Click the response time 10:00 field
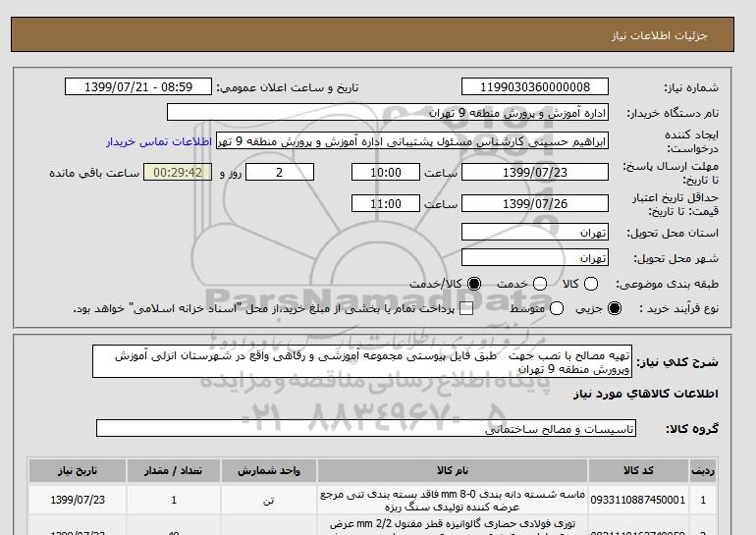This screenshot has height=535, width=756. 386,172
